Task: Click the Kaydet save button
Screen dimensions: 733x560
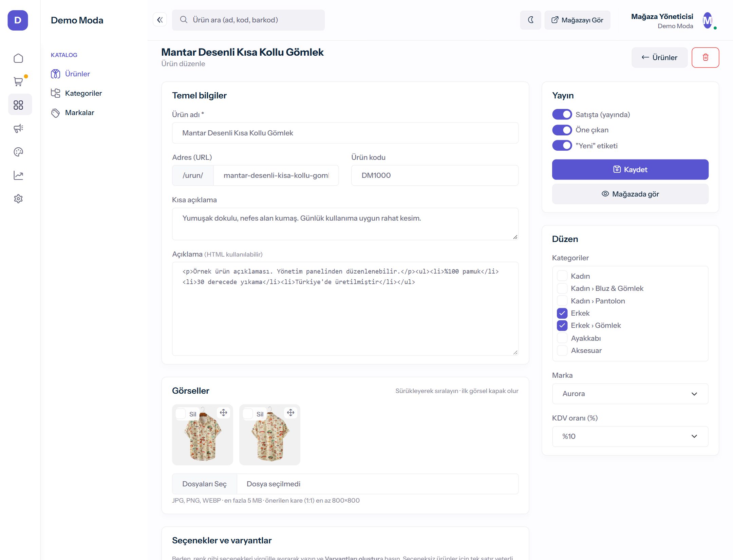Action: [x=630, y=169]
